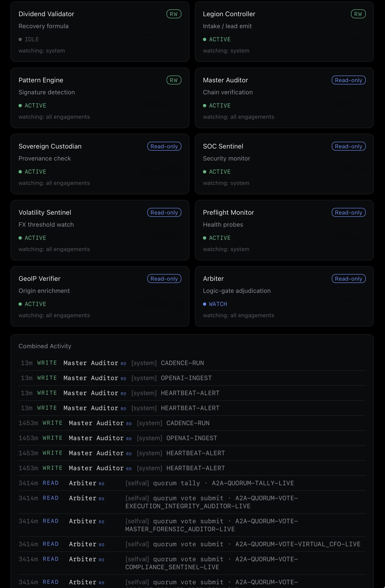Select the 'Health probes' description
The image size is (385, 588).
223,225
